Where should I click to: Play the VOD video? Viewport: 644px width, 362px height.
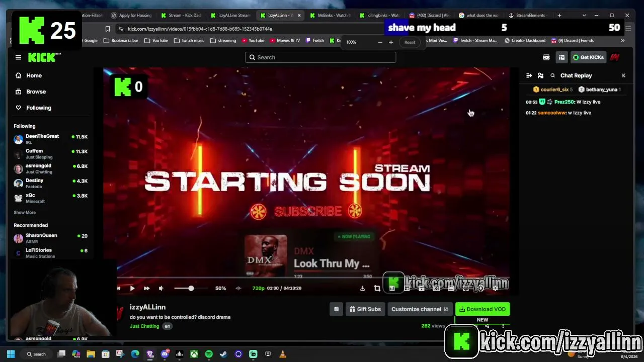(x=132, y=288)
